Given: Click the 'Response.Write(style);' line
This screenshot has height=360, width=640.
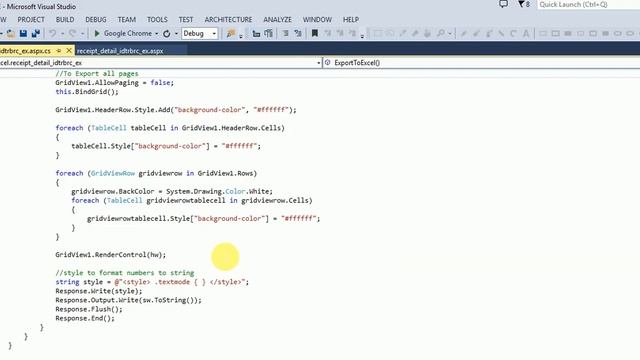Looking at the screenshot, I should [99, 291].
